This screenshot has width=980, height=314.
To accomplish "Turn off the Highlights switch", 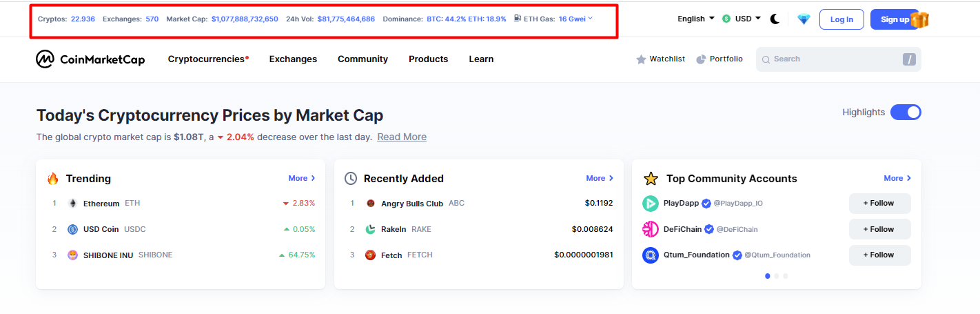I will (906, 112).
